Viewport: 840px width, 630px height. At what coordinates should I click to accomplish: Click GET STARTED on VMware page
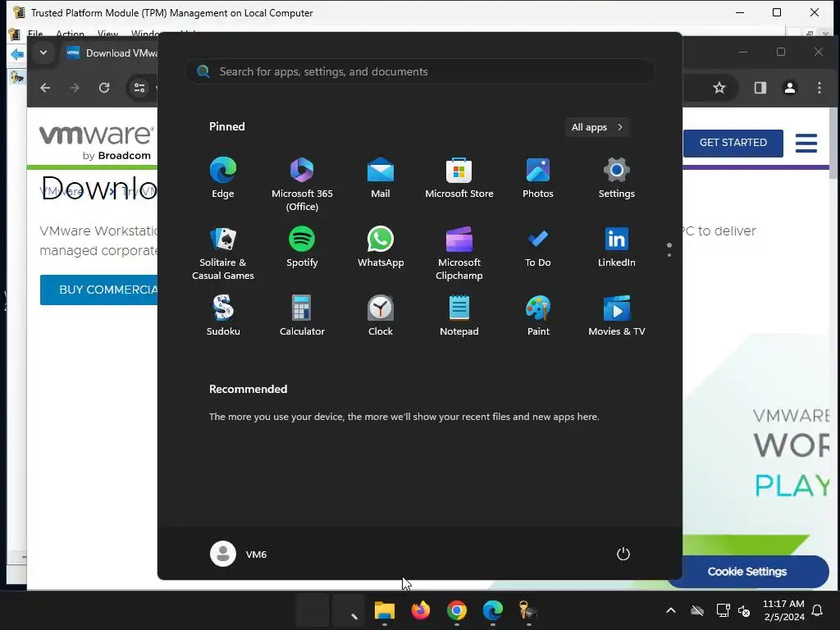coord(733,143)
